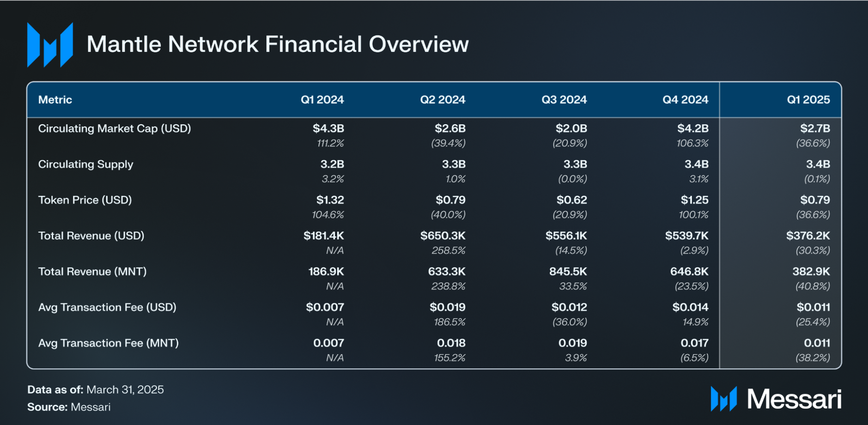The width and height of the screenshot is (868, 425).
Task: Click the Messari logo icon in the footer
Action: (x=724, y=399)
